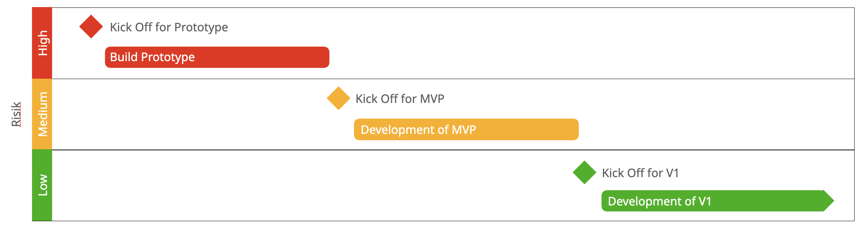Select the green Kick Off for V1 diamond
Viewport: 868px width, 229px height.
pos(584,172)
